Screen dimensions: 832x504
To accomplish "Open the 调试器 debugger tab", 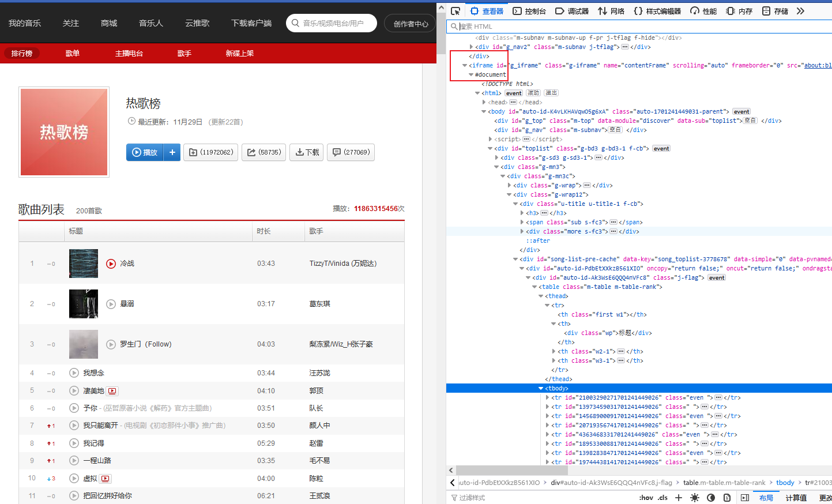I will (x=572, y=11).
